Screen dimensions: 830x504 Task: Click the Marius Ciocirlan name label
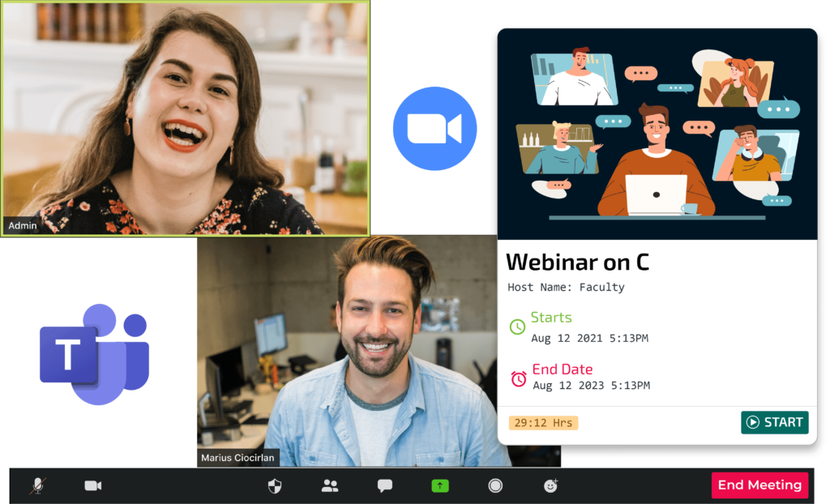click(237, 458)
